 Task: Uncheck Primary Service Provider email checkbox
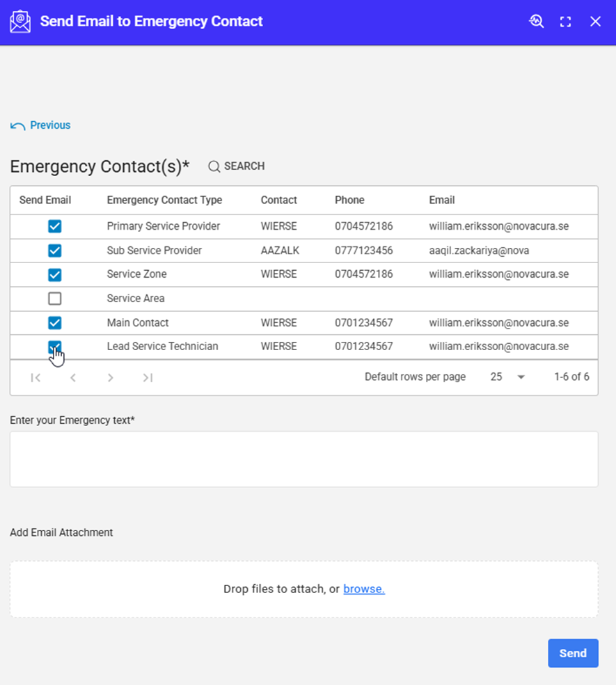coord(55,226)
